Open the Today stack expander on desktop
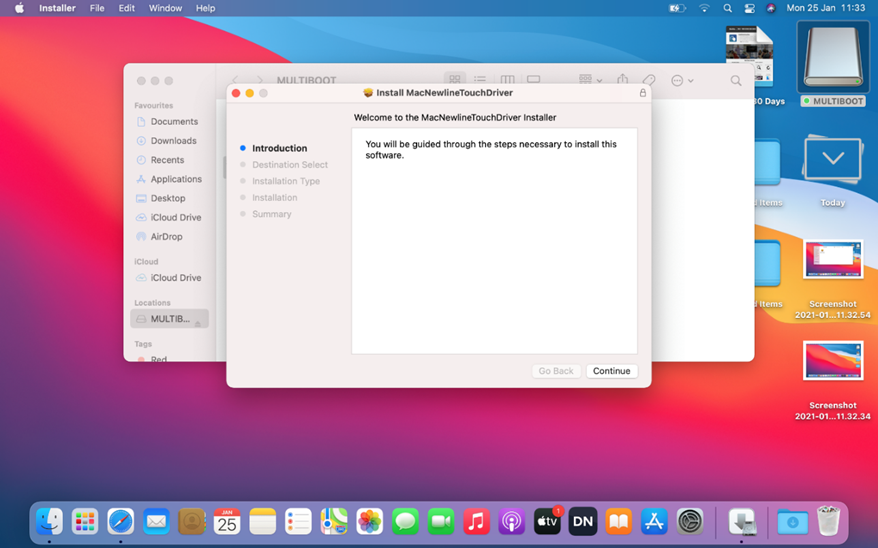 (x=832, y=160)
